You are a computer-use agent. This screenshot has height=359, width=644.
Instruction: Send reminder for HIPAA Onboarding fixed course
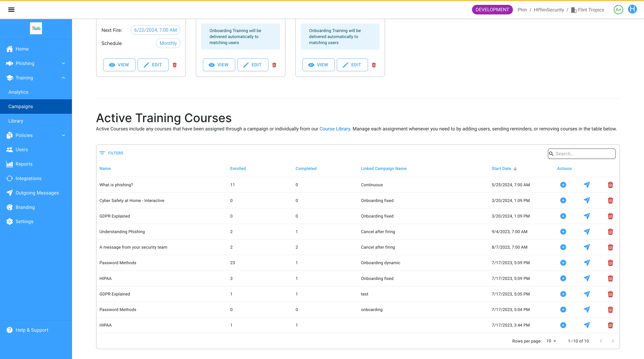586,278
